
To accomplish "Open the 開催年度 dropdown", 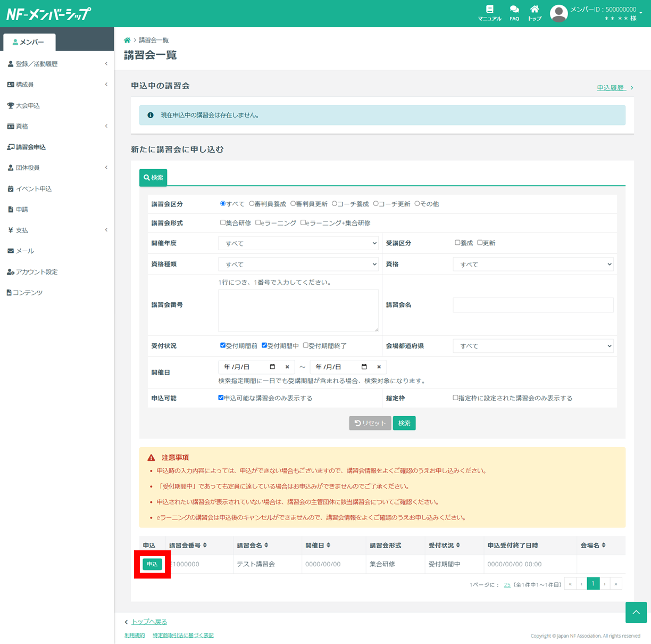I will pyautogui.click(x=298, y=243).
